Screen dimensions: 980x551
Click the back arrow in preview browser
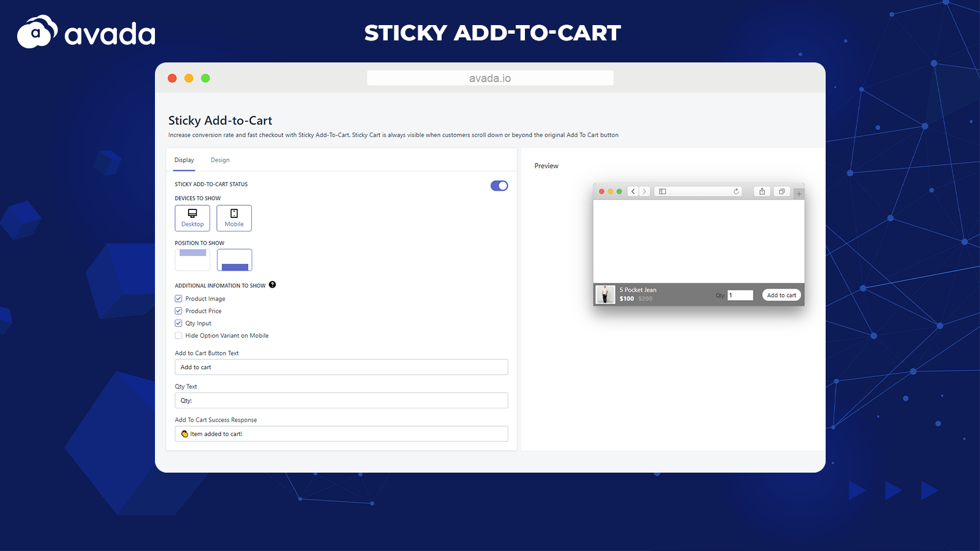point(633,192)
